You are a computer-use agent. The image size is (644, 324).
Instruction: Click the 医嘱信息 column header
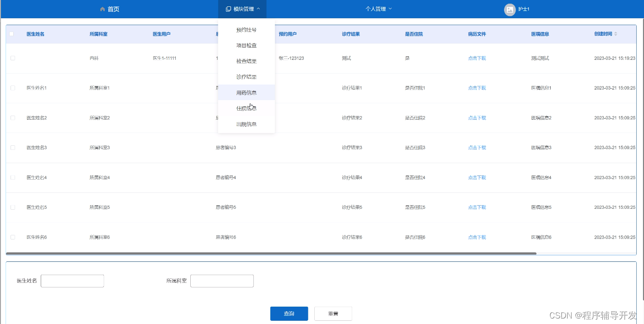pyautogui.click(x=540, y=34)
